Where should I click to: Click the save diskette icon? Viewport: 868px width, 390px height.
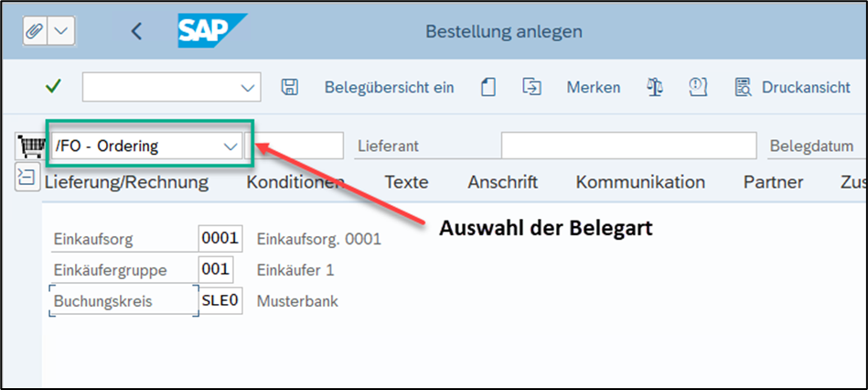tap(290, 87)
